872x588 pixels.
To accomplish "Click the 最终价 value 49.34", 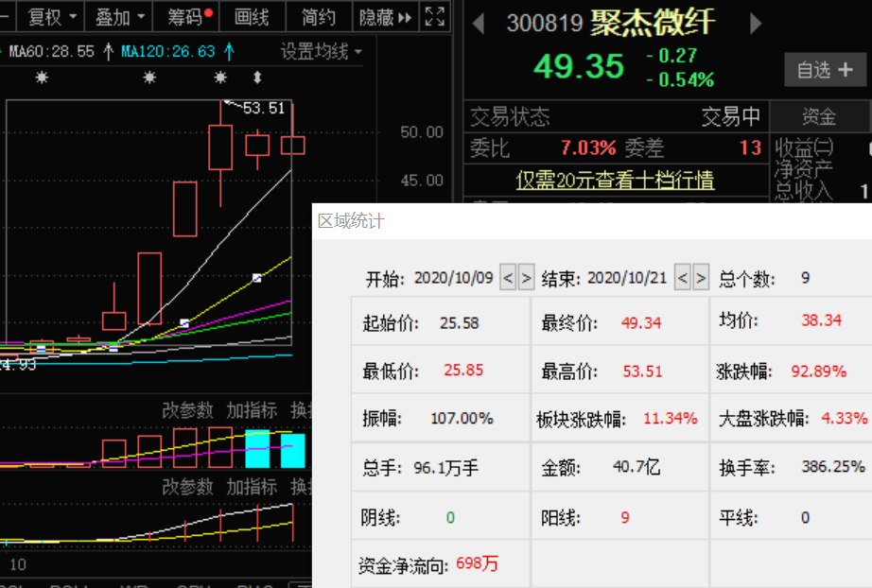I will tap(641, 323).
